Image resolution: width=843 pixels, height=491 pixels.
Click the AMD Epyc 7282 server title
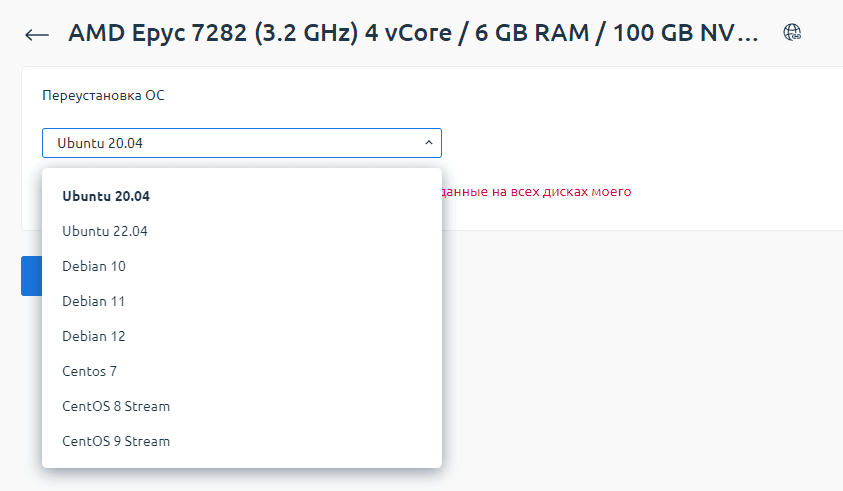400,33
